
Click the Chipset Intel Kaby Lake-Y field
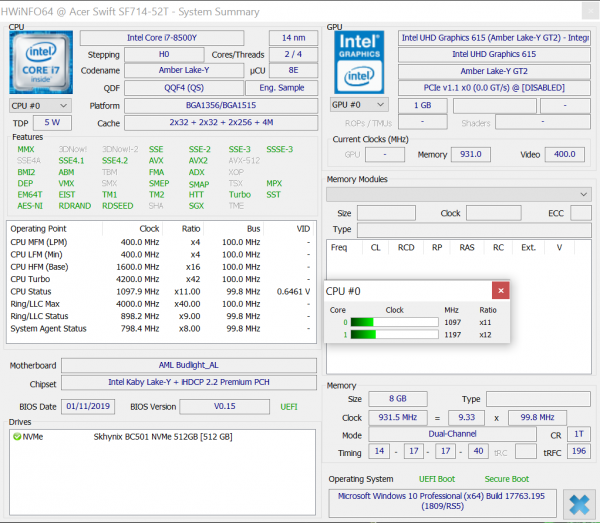coord(189,383)
